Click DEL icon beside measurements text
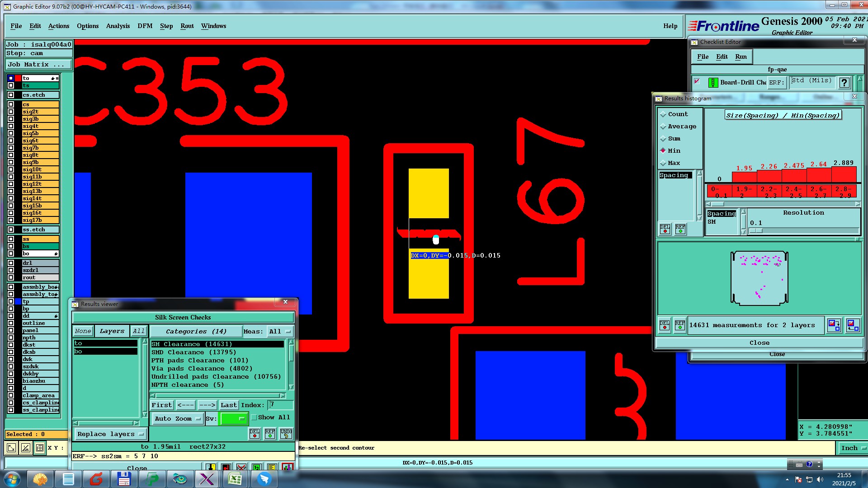This screenshot has height=488, width=868. pos(665,325)
